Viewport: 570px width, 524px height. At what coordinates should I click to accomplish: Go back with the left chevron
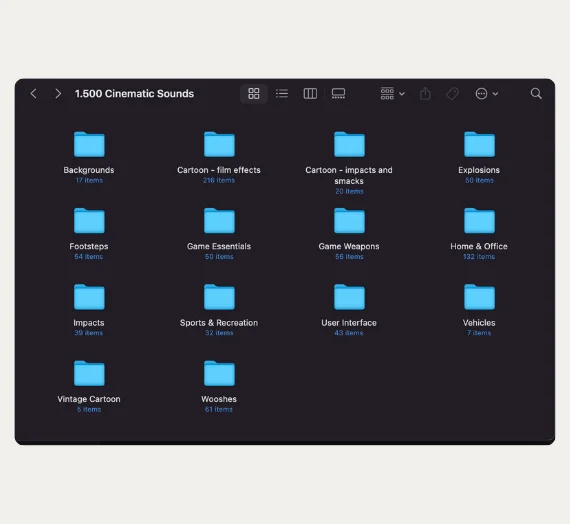pyautogui.click(x=33, y=94)
